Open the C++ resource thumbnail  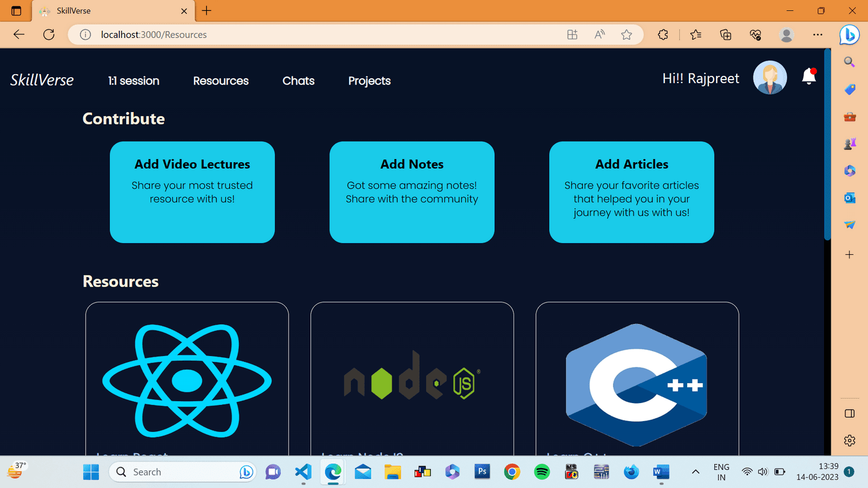[x=637, y=385]
